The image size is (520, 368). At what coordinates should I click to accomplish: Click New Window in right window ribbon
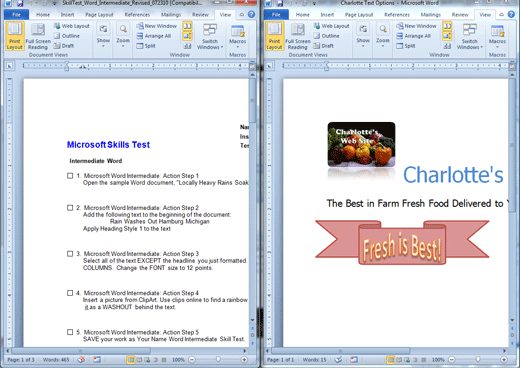coord(416,26)
